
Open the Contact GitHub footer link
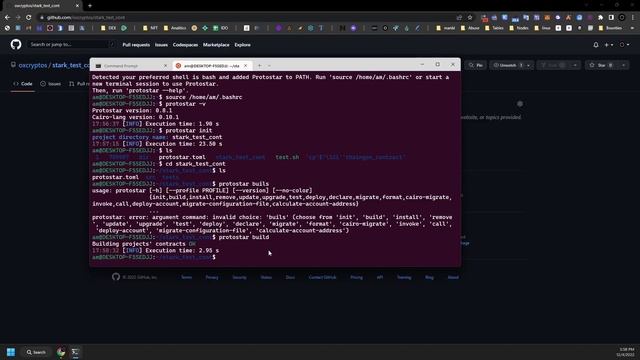pos(322,277)
